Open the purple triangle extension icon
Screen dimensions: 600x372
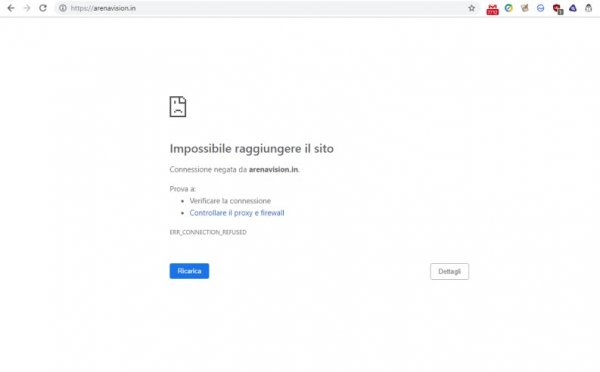coord(573,8)
